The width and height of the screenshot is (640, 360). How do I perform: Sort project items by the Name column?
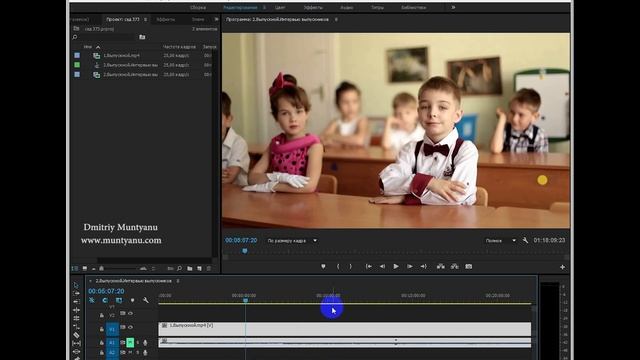88,47
